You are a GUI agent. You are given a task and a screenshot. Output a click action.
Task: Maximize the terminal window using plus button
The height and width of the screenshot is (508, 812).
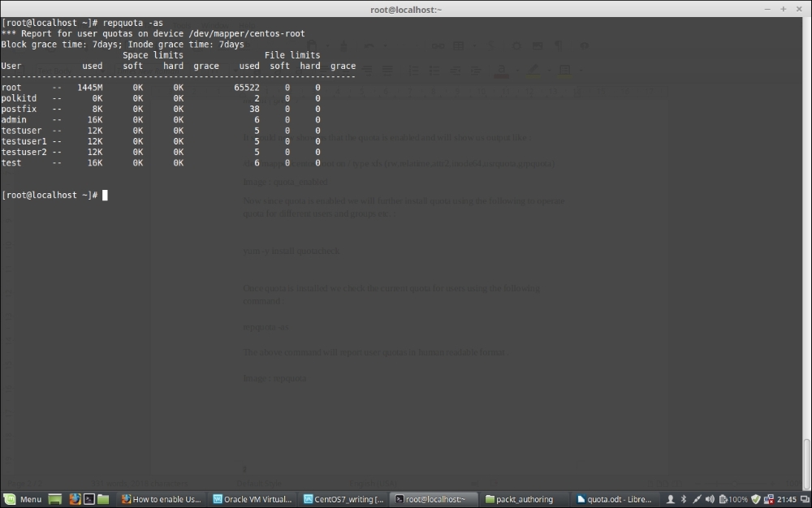click(784, 9)
